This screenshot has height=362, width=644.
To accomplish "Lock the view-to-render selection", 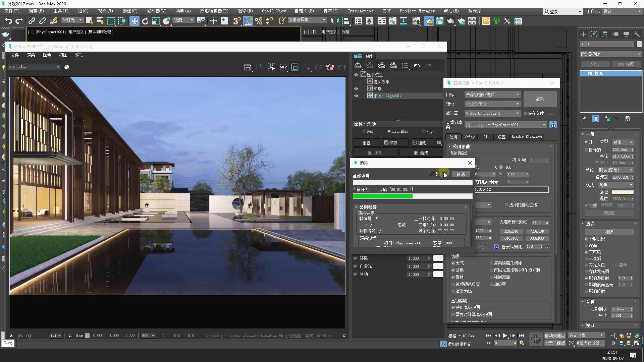I will [x=553, y=125].
